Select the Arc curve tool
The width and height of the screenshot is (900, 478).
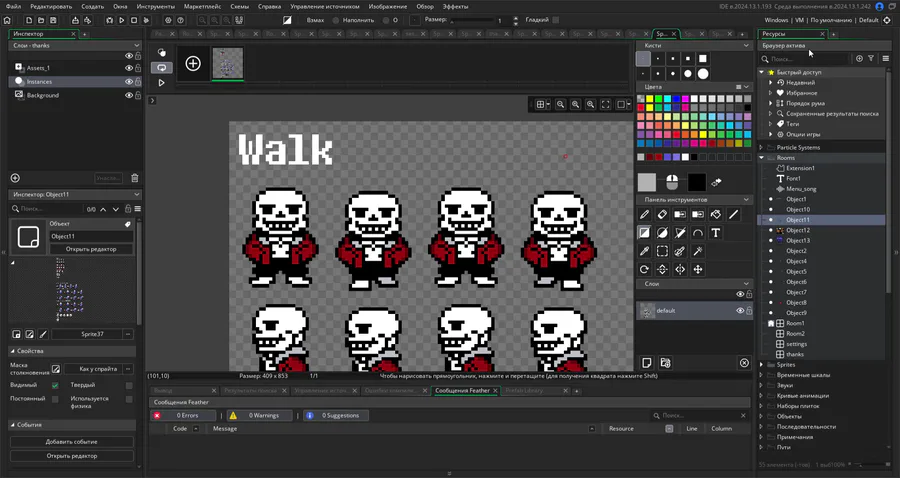(697, 233)
